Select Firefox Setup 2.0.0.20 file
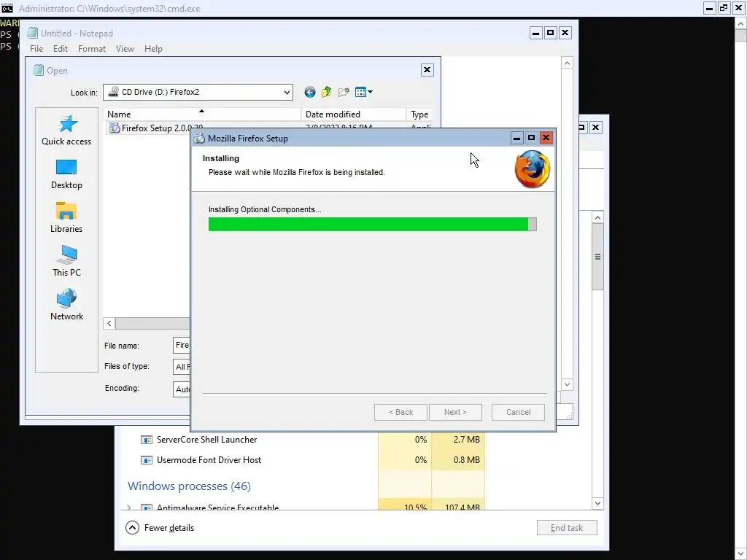The height and width of the screenshot is (560, 747). 162,128
